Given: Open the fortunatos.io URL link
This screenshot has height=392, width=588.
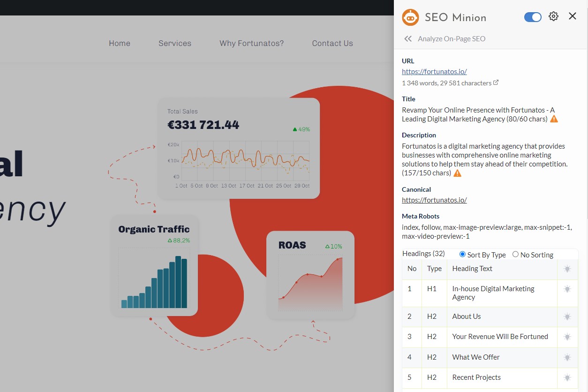Looking at the screenshot, I should (434, 72).
